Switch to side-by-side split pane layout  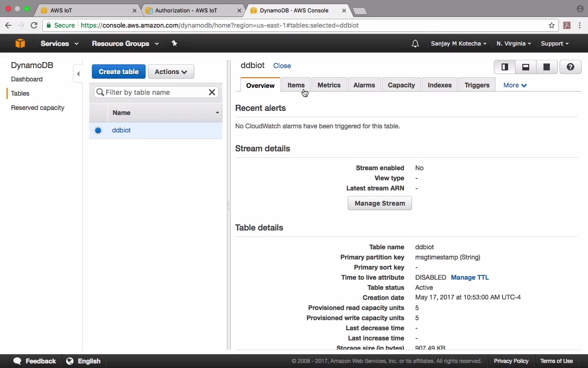pos(504,67)
